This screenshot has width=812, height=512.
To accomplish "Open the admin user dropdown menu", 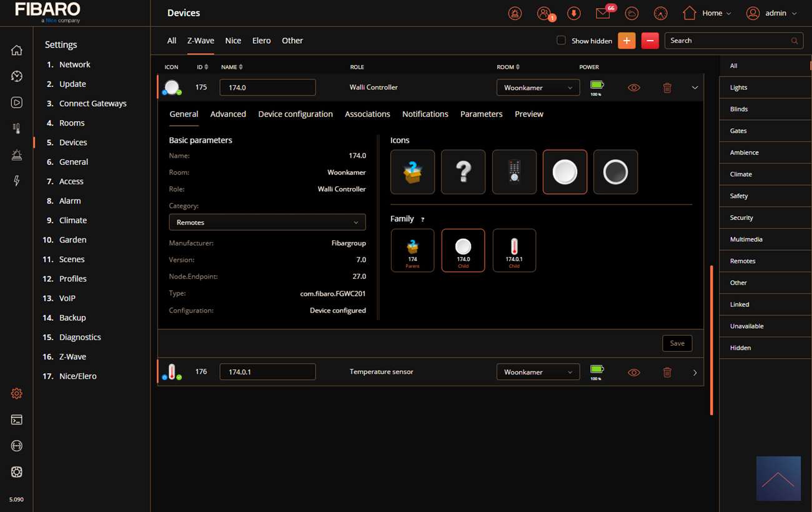I will pyautogui.click(x=772, y=13).
